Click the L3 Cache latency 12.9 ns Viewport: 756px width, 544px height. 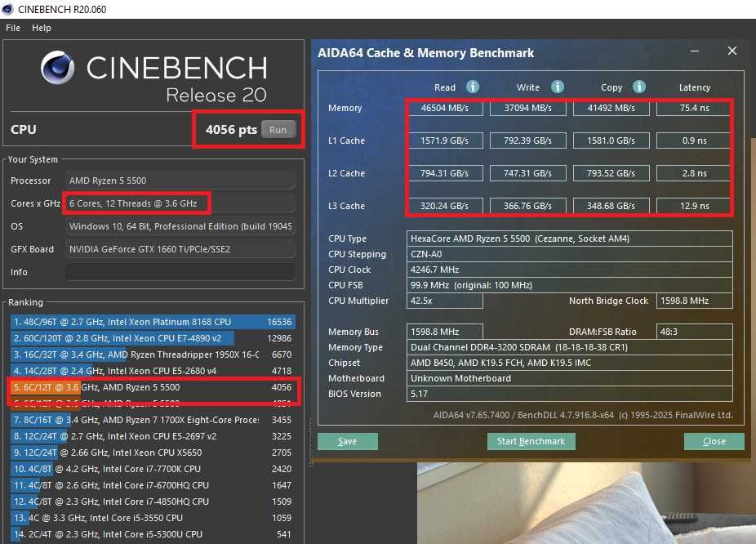coord(695,206)
